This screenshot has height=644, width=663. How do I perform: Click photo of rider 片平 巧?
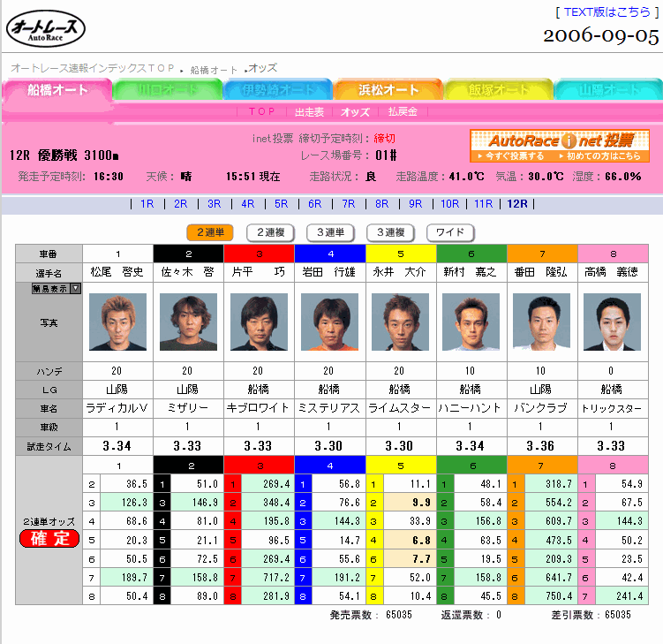point(260,322)
